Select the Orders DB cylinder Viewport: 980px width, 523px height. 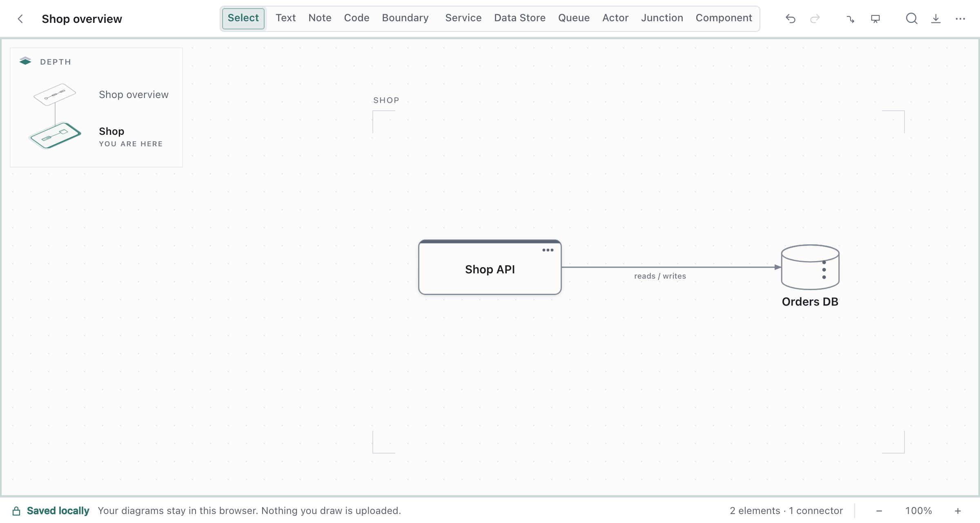coord(810,267)
